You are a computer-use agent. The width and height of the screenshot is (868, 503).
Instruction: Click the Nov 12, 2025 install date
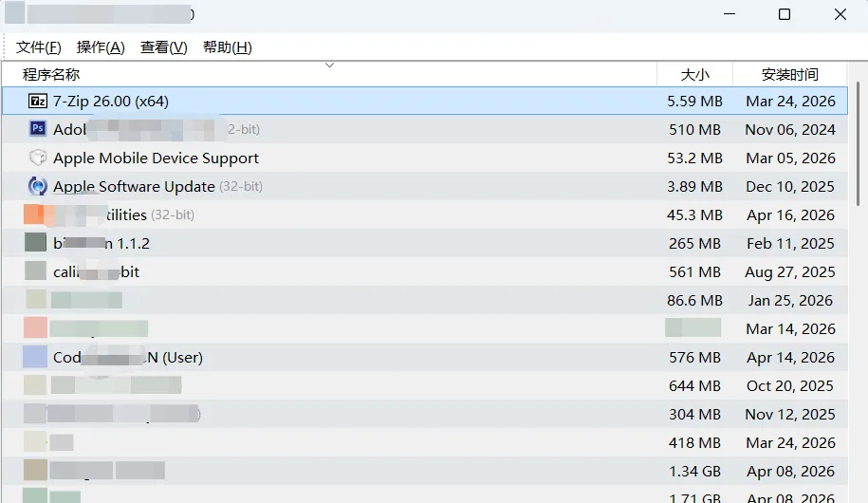pos(790,415)
